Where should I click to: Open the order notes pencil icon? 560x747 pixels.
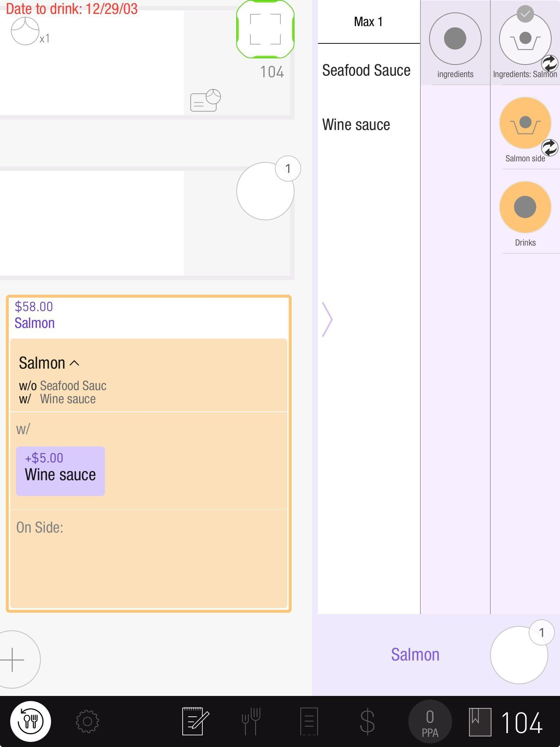click(195, 721)
